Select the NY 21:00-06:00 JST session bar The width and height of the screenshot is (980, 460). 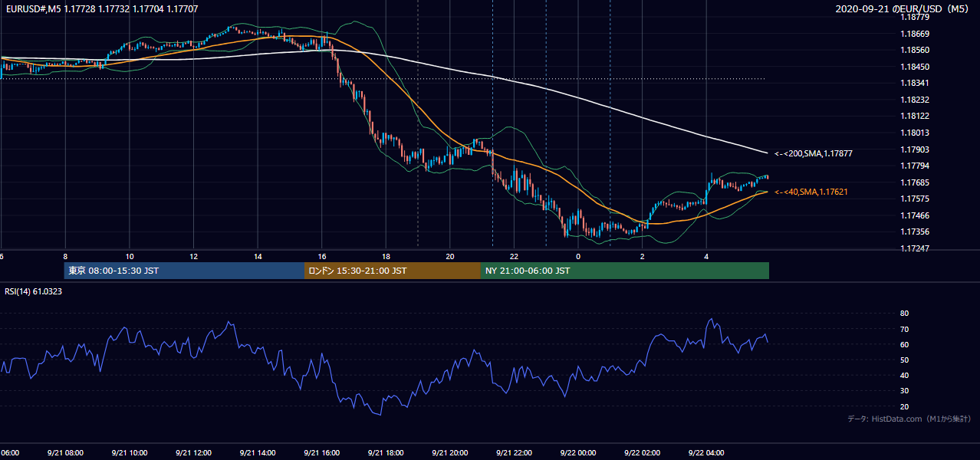click(625, 271)
